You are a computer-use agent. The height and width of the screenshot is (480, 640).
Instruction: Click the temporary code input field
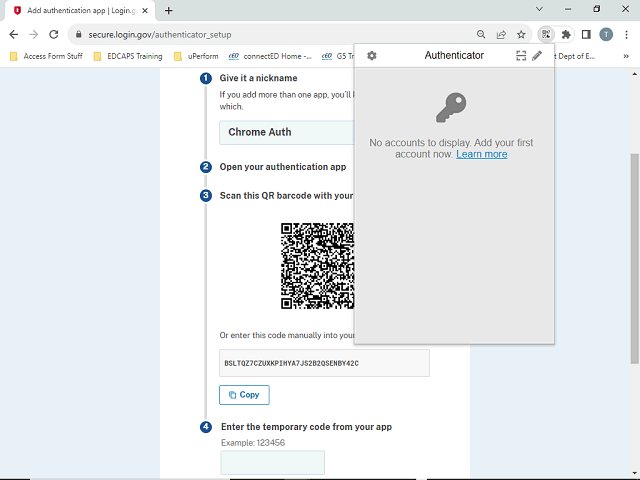pyautogui.click(x=273, y=462)
